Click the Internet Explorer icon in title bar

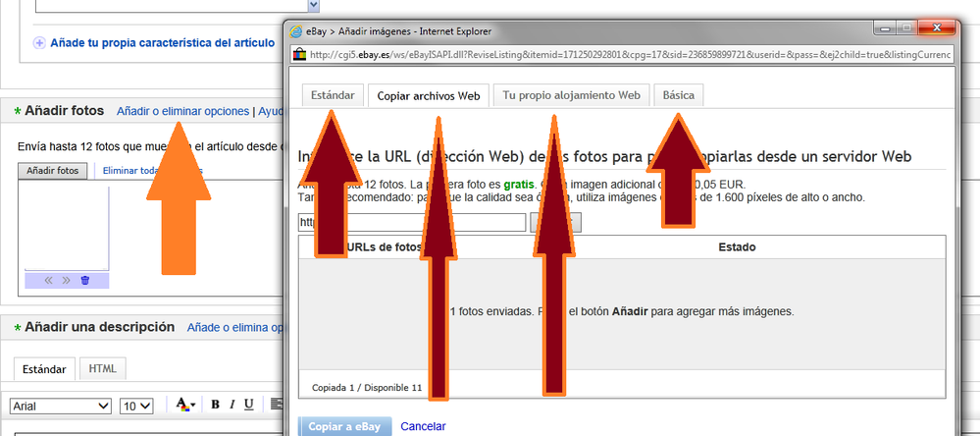point(295,31)
